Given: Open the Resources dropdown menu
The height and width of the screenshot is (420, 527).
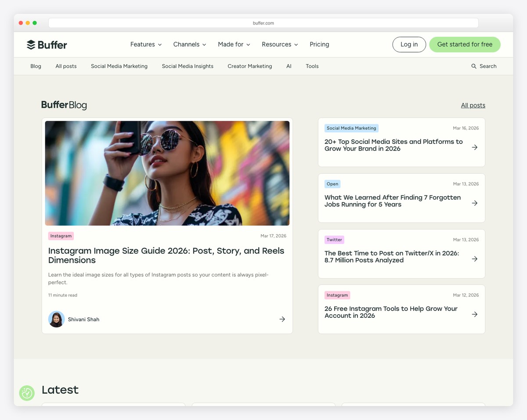Looking at the screenshot, I should point(280,44).
